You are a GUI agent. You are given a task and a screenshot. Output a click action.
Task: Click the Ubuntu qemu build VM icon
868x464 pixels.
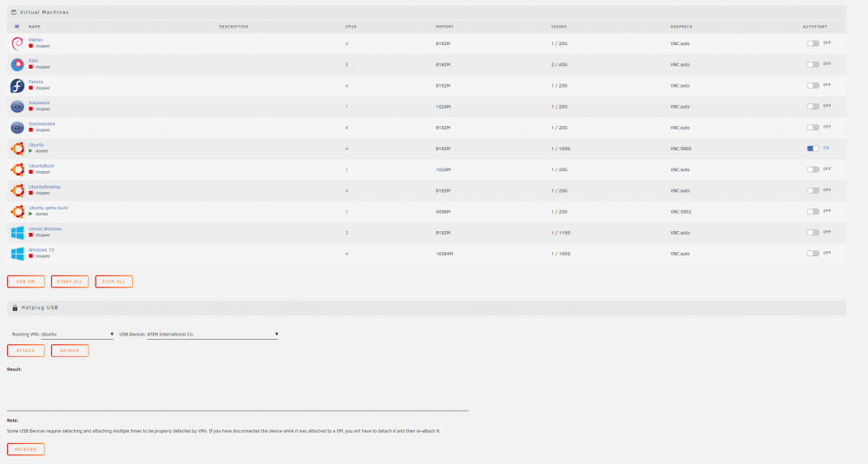click(x=17, y=212)
